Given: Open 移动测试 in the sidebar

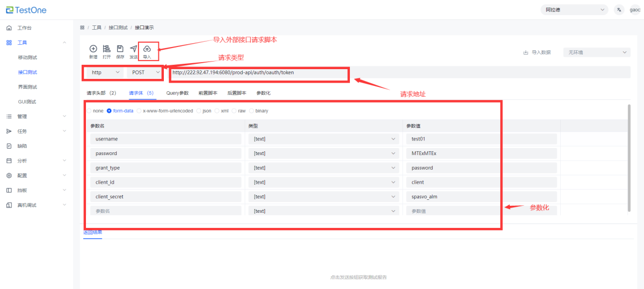Looking at the screenshot, I should point(28,57).
